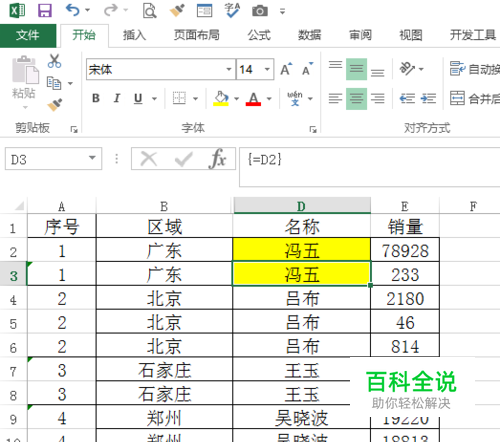Image resolution: width=500 pixels, height=442 pixels.
Task: Cancel formula entry with X icon
Action: click(149, 159)
